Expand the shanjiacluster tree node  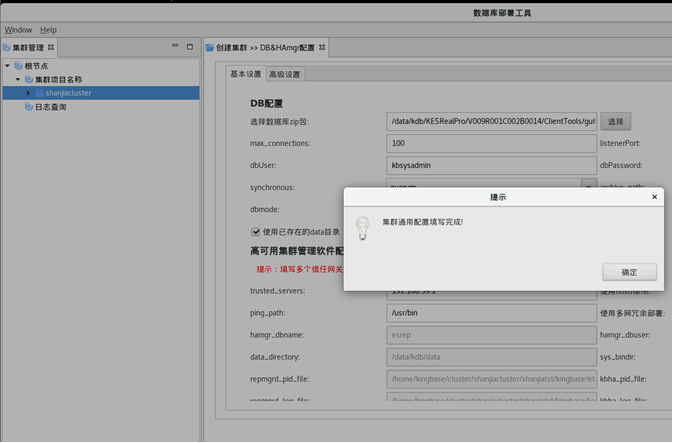click(x=28, y=93)
